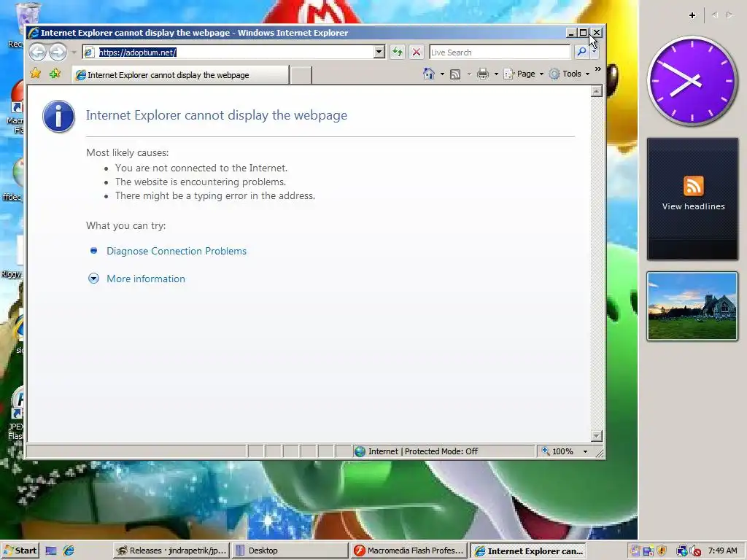Click the Back navigation arrow

(38, 52)
